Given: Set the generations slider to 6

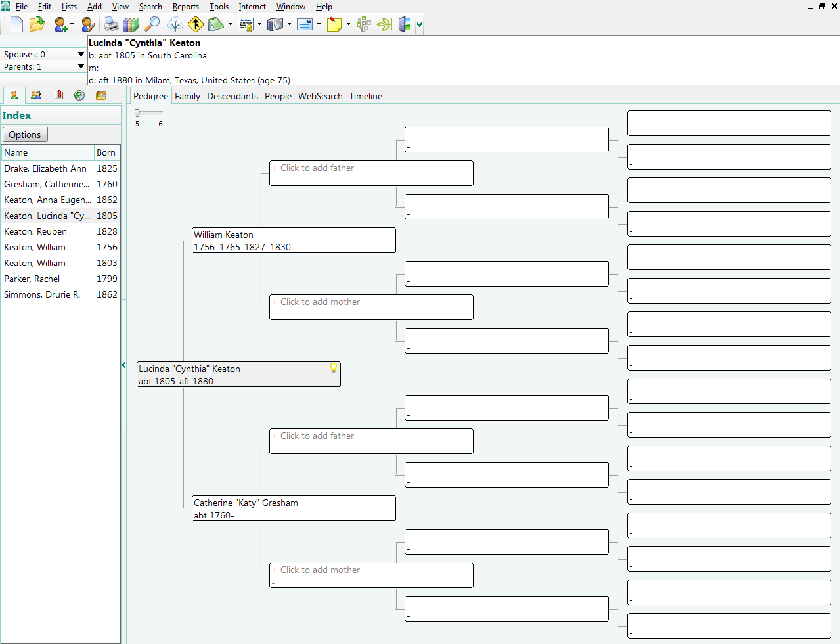Looking at the screenshot, I should pos(160,114).
